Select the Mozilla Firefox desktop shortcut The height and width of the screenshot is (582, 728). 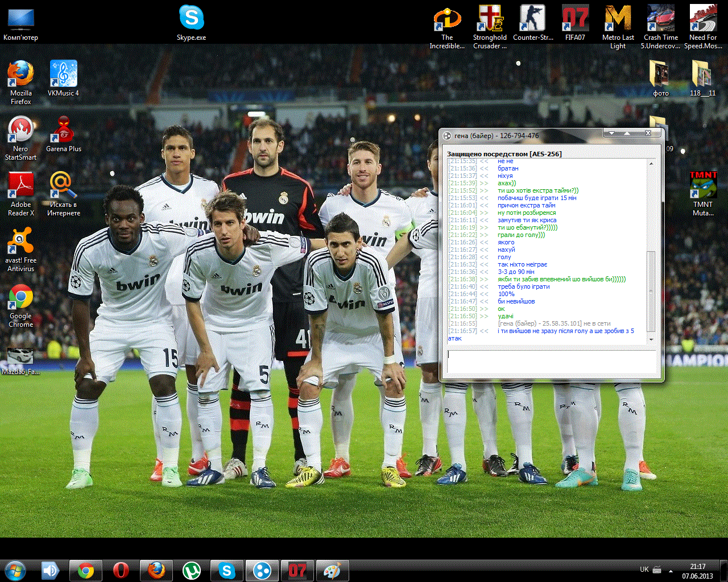pos(21,83)
